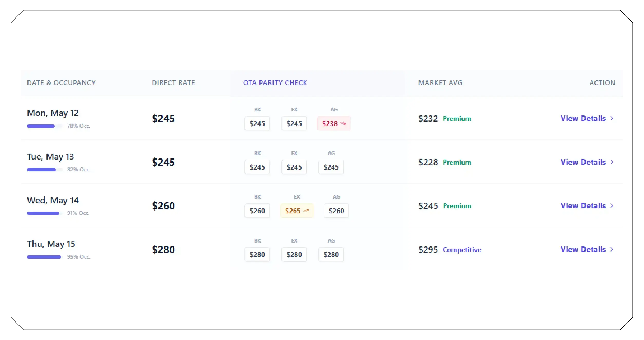Image resolution: width=644 pixels, height=340 pixels.
Task: Expand the Wed May 14 row details
Action: [583, 206]
